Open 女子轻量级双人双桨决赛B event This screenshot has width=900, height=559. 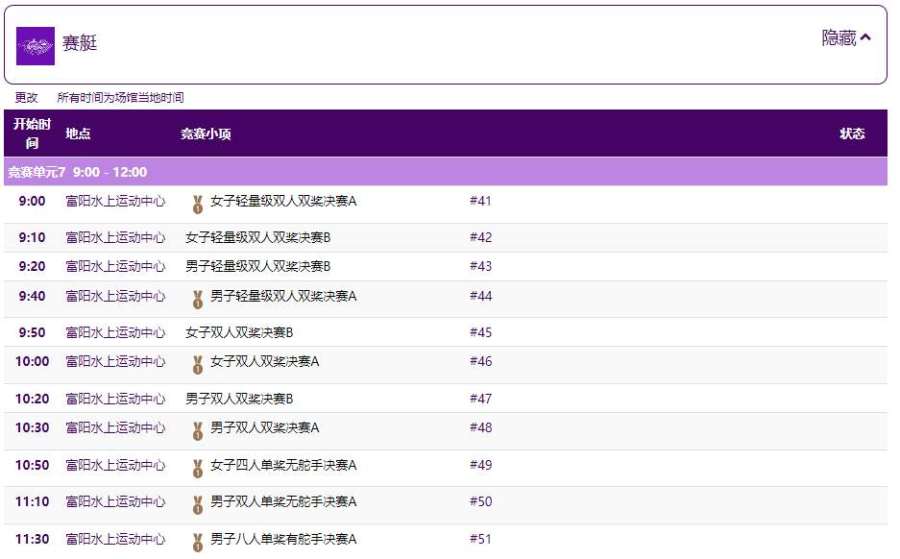(257, 238)
